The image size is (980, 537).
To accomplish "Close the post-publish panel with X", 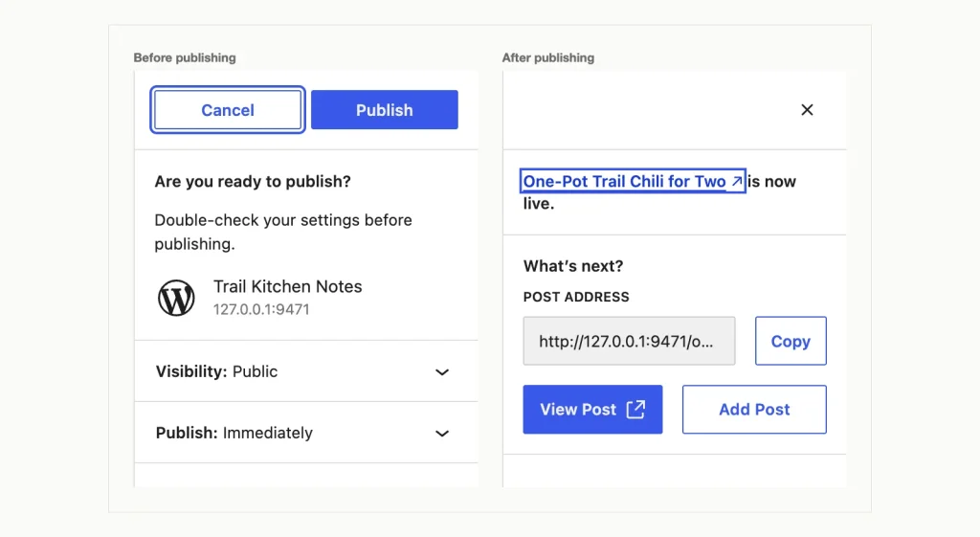I will 807,110.
